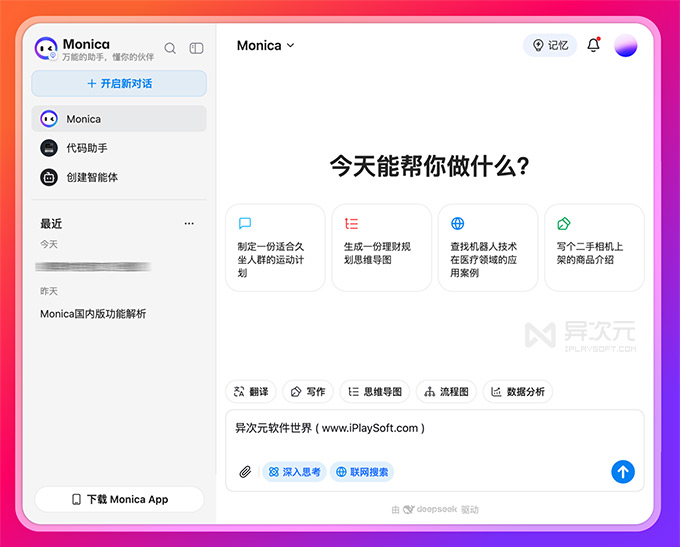Toggle 深入思考 deep thinking mode
The width and height of the screenshot is (680, 547).
click(294, 472)
